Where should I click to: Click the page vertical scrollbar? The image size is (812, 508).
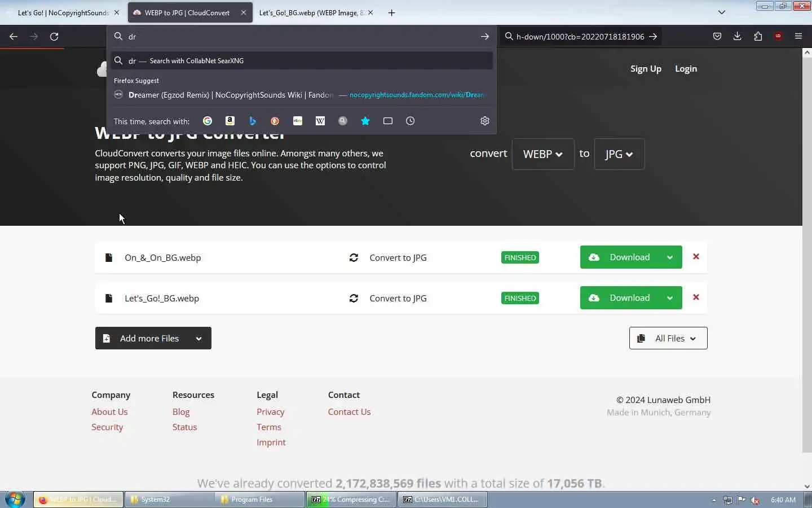tap(807, 254)
